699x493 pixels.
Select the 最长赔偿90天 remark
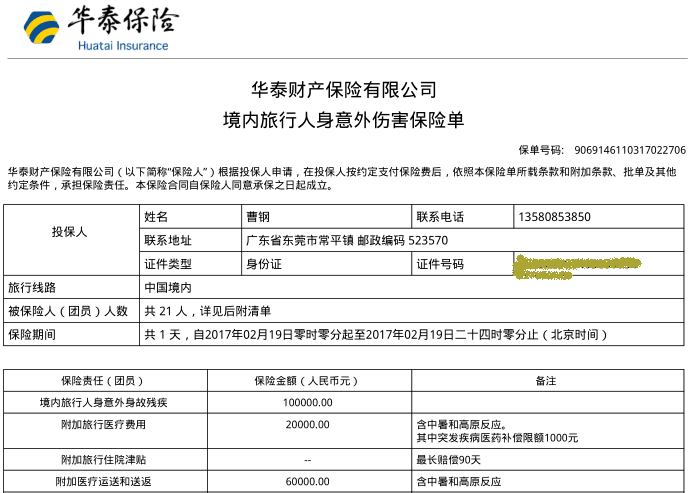pos(449,460)
